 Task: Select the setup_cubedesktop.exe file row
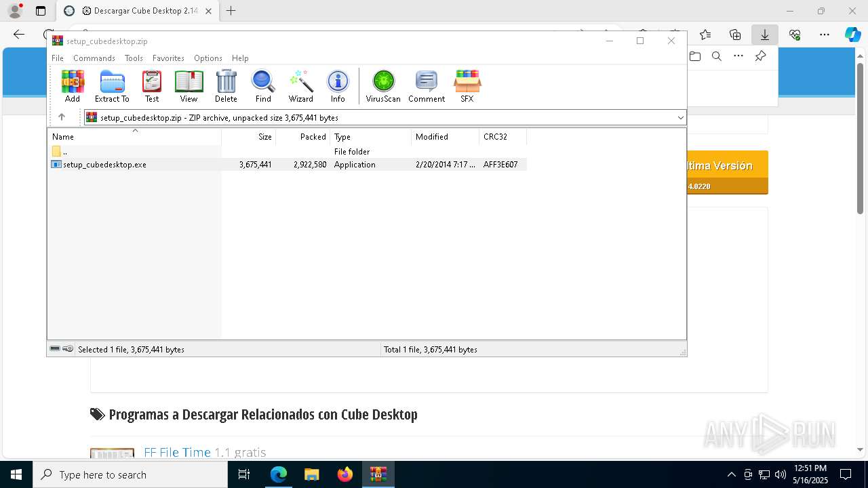(x=288, y=165)
